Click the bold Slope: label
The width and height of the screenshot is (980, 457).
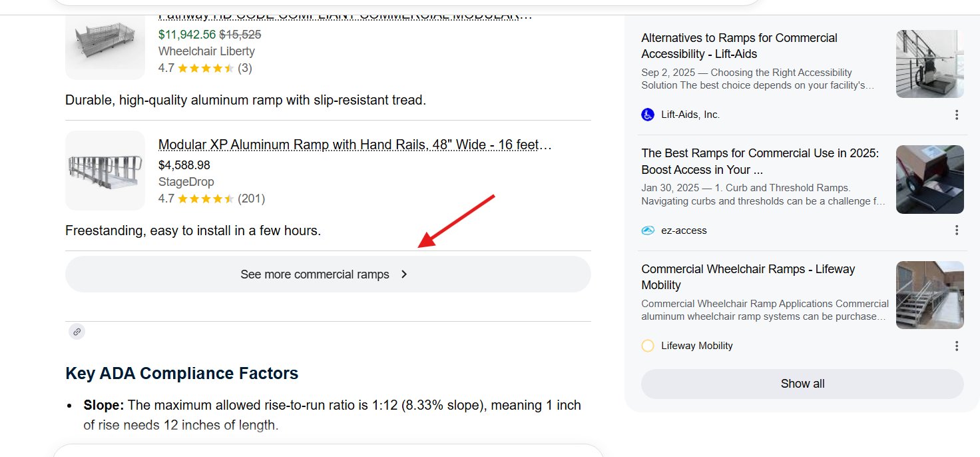(x=104, y=405)
